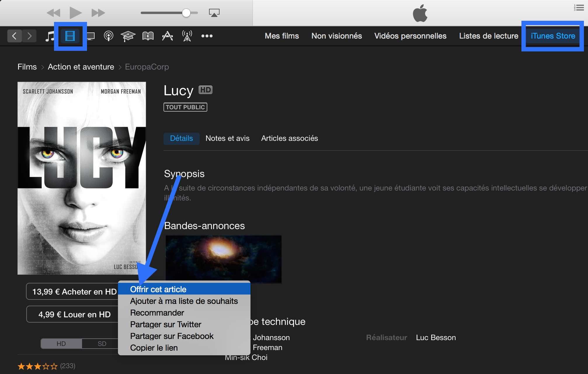Click the Luc Besson director link

[x=436, y=338]
